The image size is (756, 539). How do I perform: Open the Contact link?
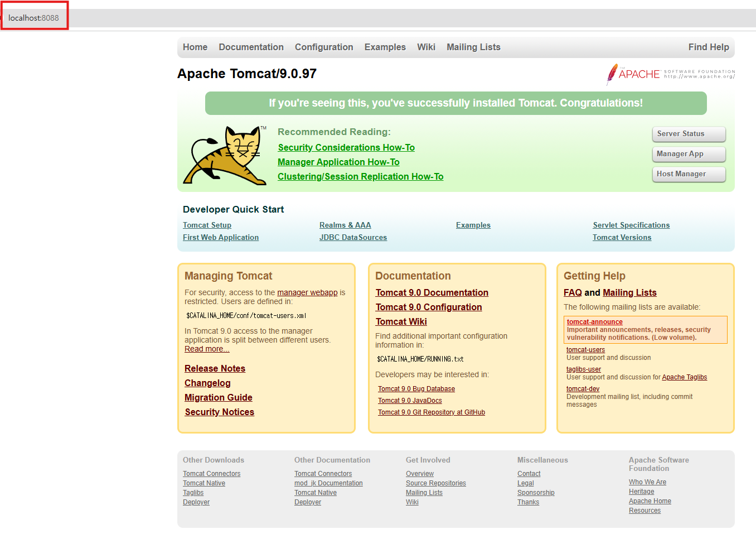click(529, 474)
